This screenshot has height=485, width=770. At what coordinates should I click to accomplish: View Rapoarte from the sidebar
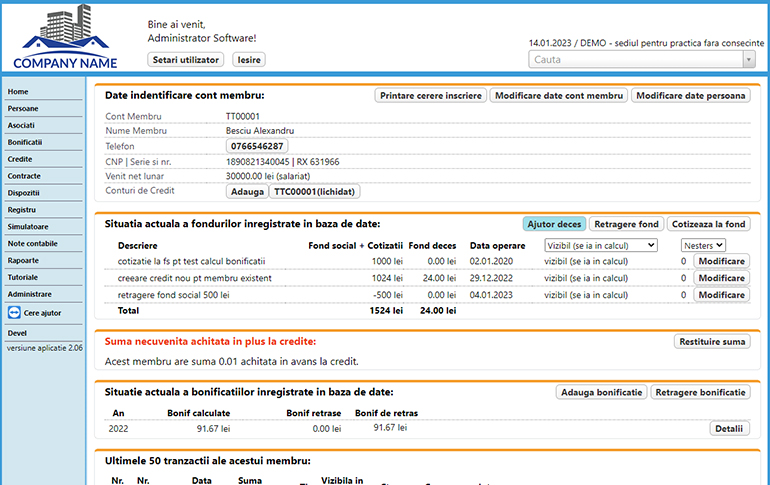coord(23,260)
